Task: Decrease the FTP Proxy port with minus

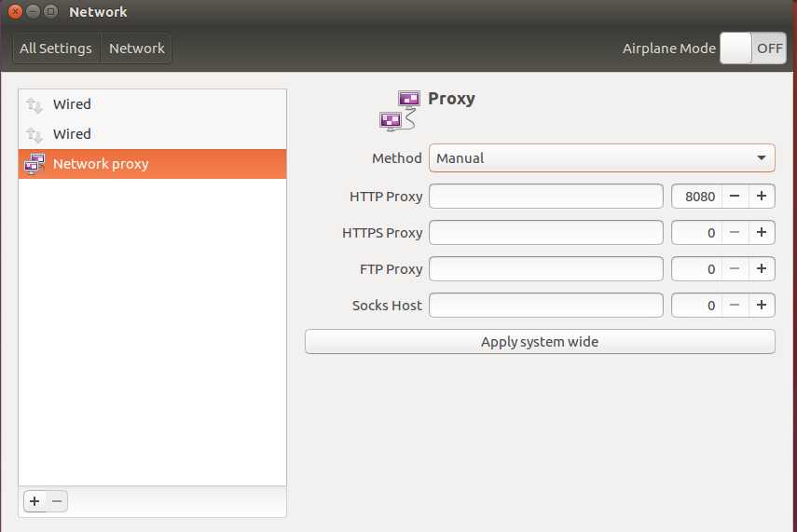Action: click(735, 268)
